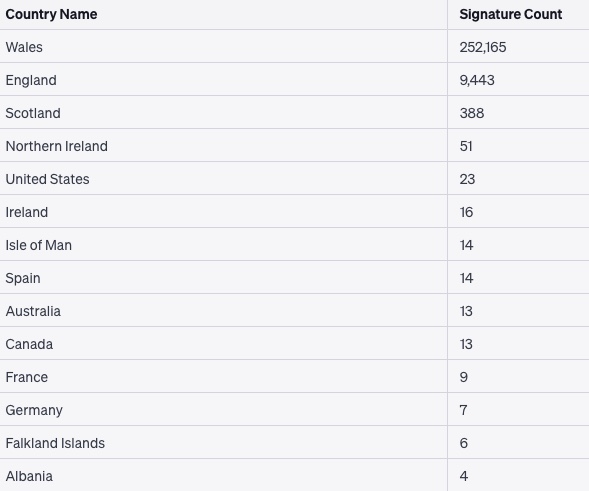Click the Country Name column header
The image size is (589, 491).
point(51,14)
